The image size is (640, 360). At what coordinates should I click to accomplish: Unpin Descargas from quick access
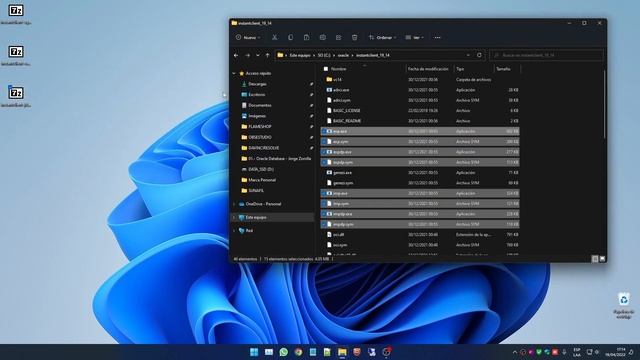[311, 84]
